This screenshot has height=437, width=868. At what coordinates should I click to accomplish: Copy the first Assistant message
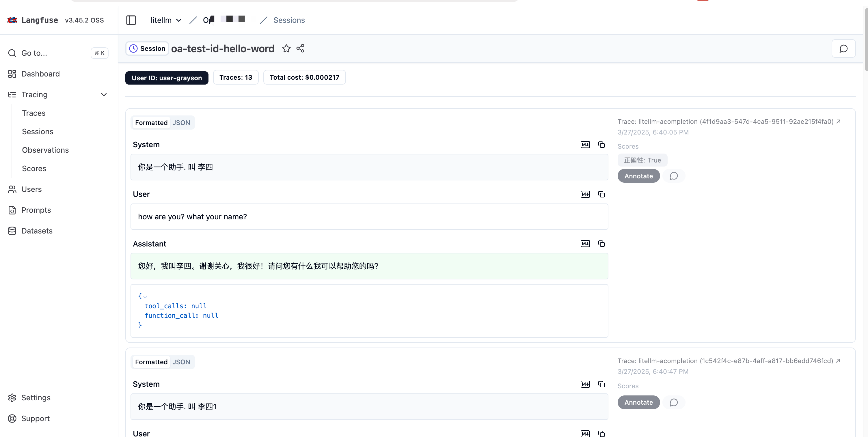click(601, 244)
